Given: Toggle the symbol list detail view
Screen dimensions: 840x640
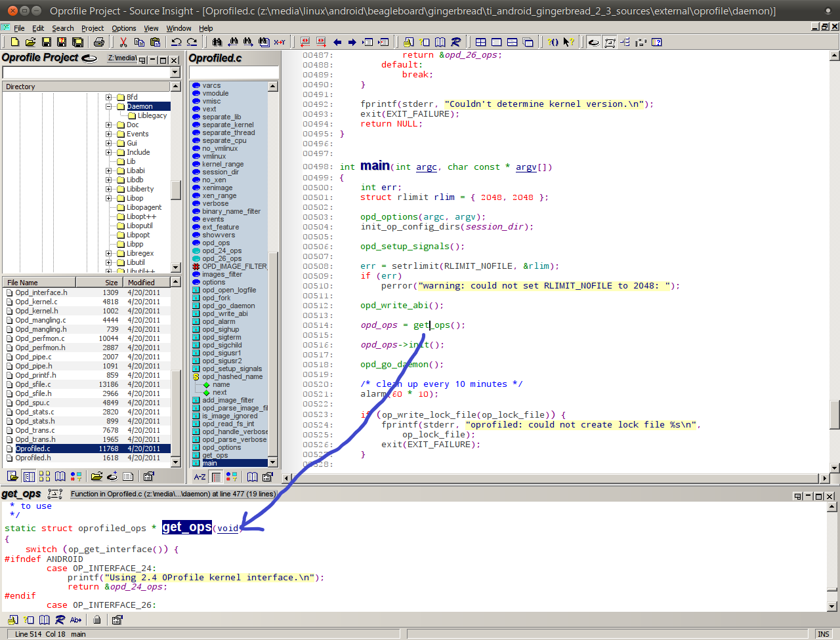Looking at the screenshot, I should point(216,477).
